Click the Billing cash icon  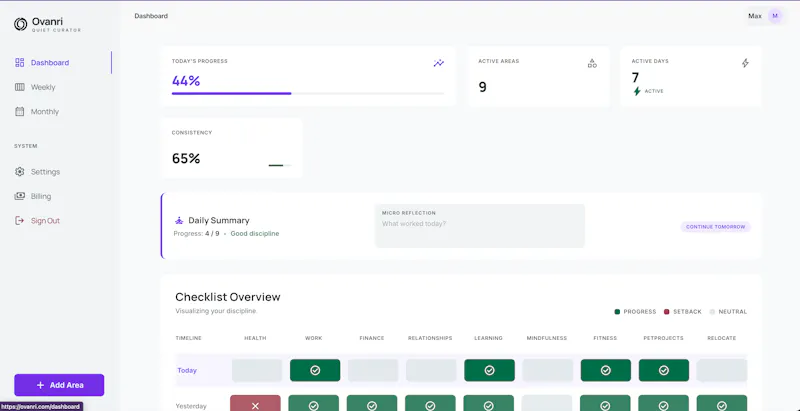(20, 196)
